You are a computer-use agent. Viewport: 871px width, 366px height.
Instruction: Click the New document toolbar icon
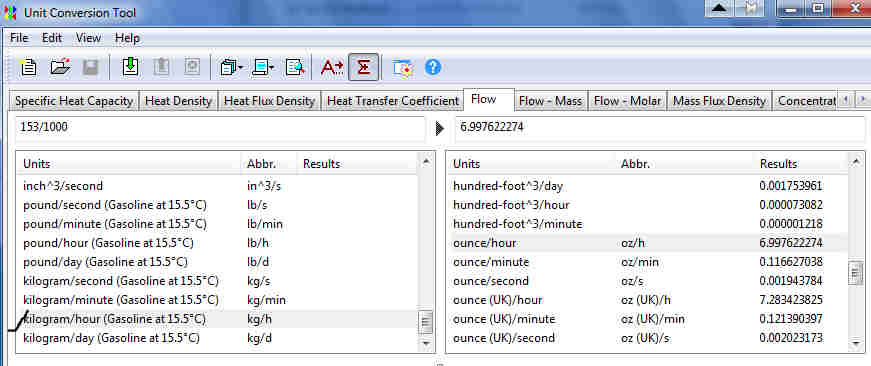28,67
